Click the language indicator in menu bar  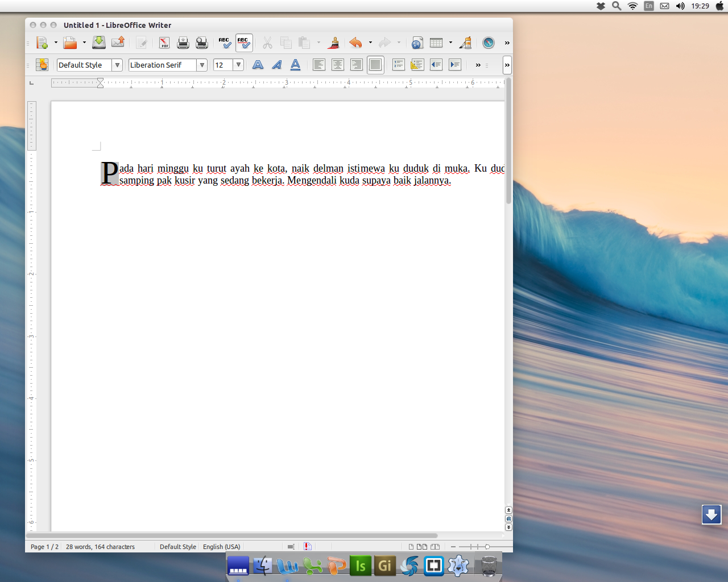click(648, 6)
